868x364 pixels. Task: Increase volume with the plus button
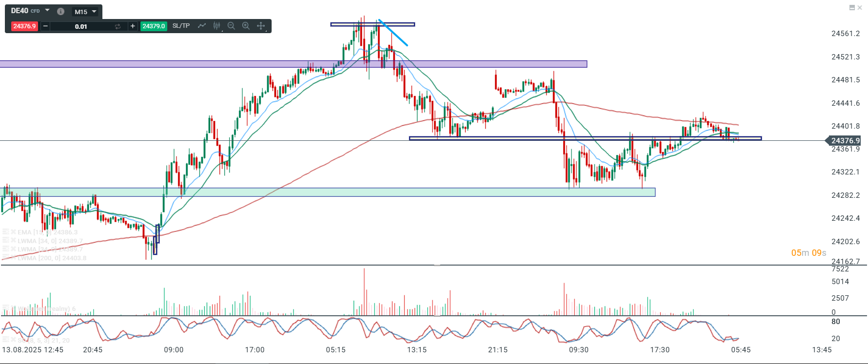click(x=132, y=26)
